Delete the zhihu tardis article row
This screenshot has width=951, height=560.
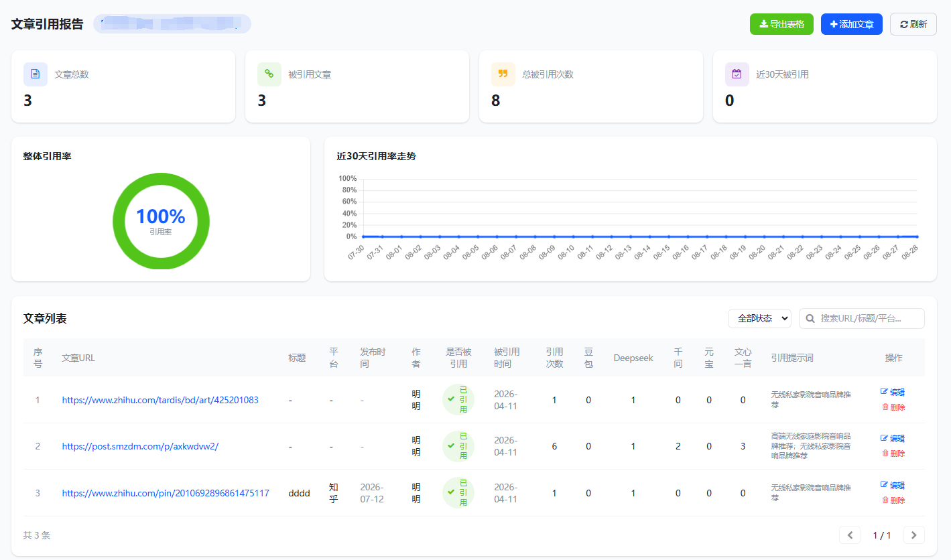pos(893,407)
